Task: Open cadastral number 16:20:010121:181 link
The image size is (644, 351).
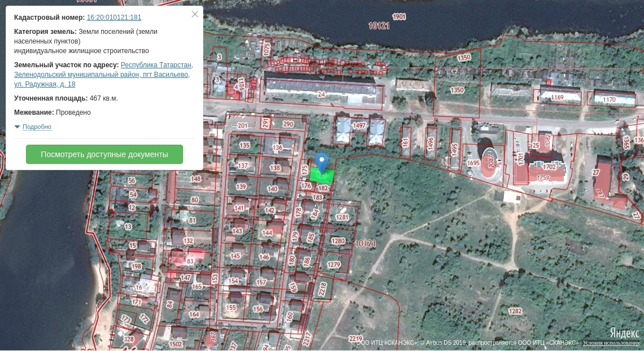Action: click(x=114, y=18)
